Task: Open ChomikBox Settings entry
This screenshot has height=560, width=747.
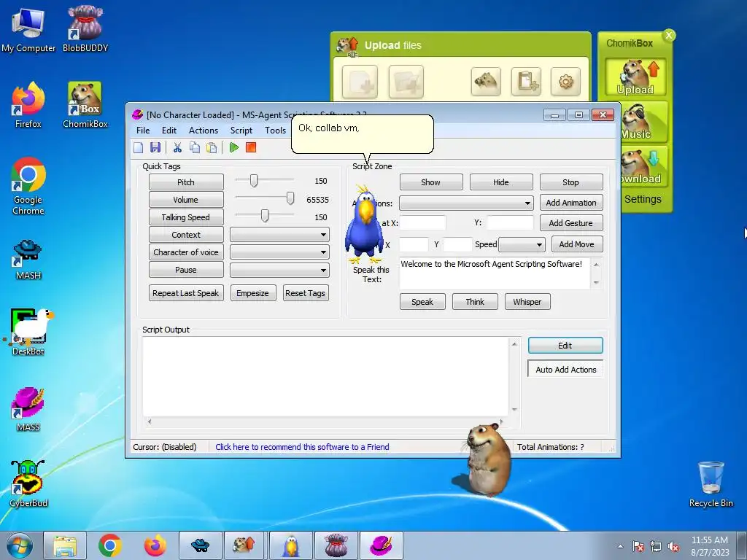Action: [x=643, y=199]
